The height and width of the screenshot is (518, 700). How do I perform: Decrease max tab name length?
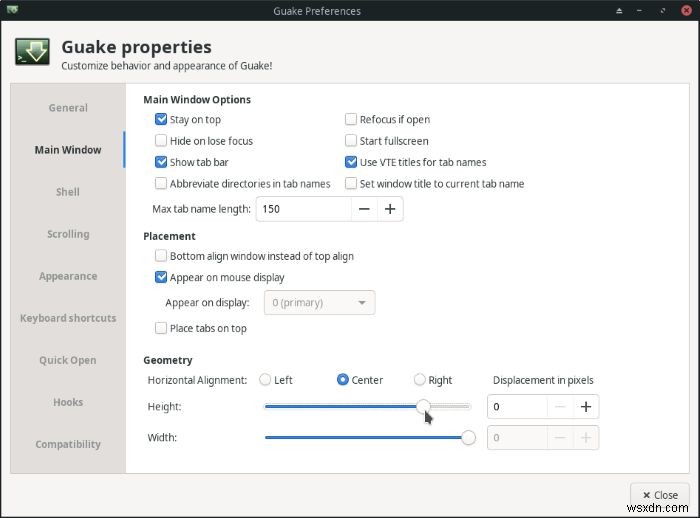[364, 209]
